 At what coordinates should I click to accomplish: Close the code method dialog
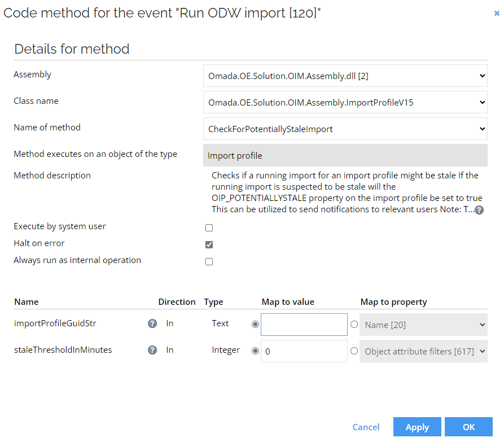tap(497, 13)
